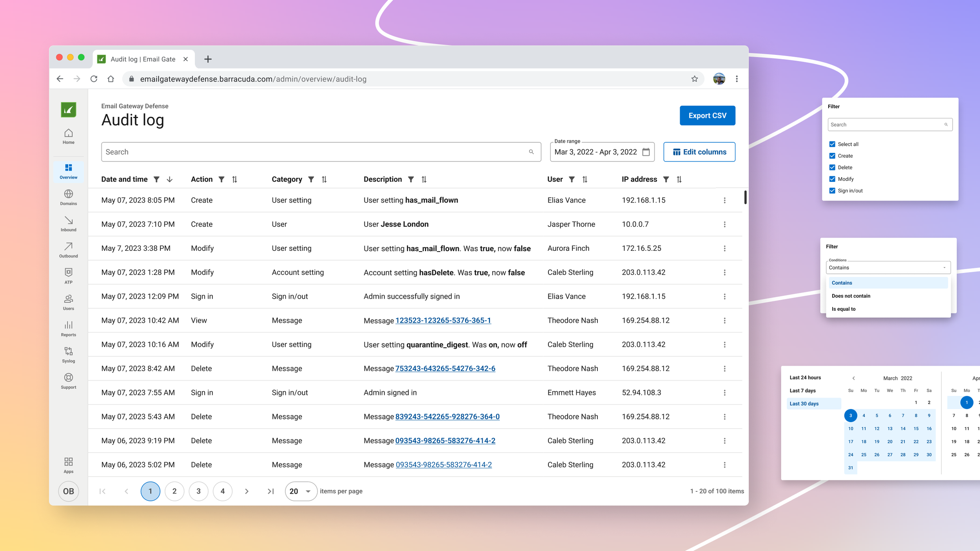Click the Export CSV button
Viewport: 980px width, 551px height.
707,116
